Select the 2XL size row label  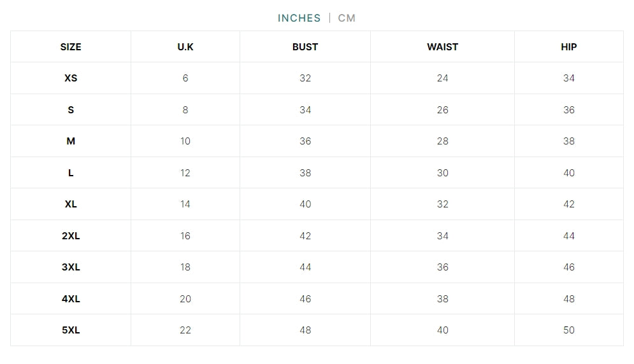[71, 236]
